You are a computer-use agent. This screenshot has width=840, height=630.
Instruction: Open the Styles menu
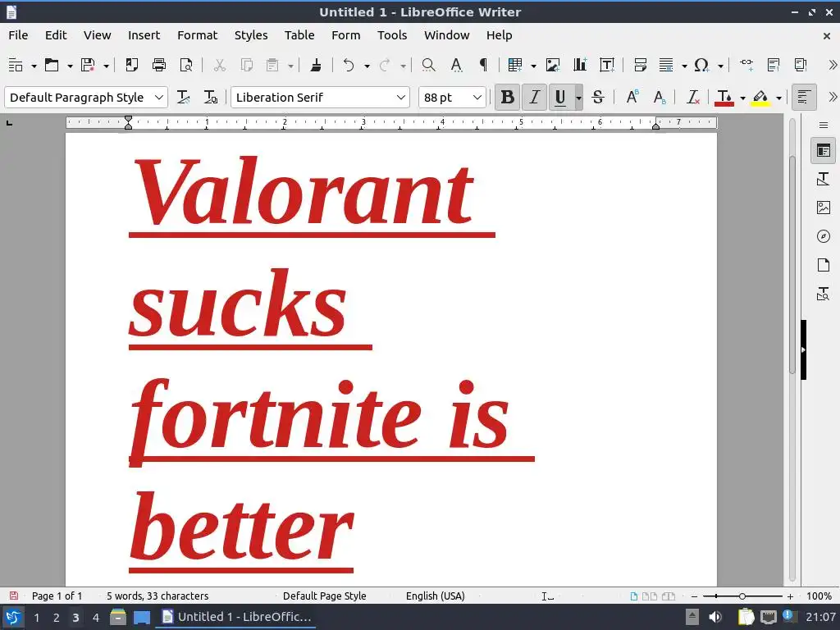(251, 35)
